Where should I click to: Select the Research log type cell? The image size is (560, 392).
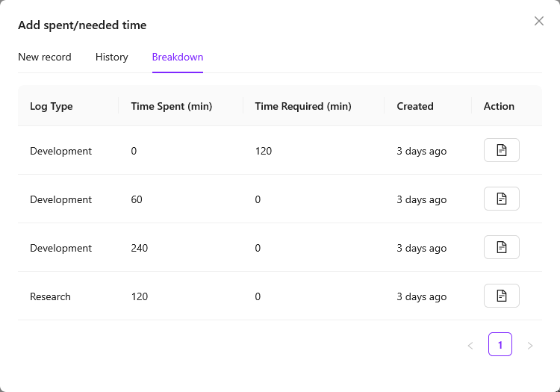point(50,296)
